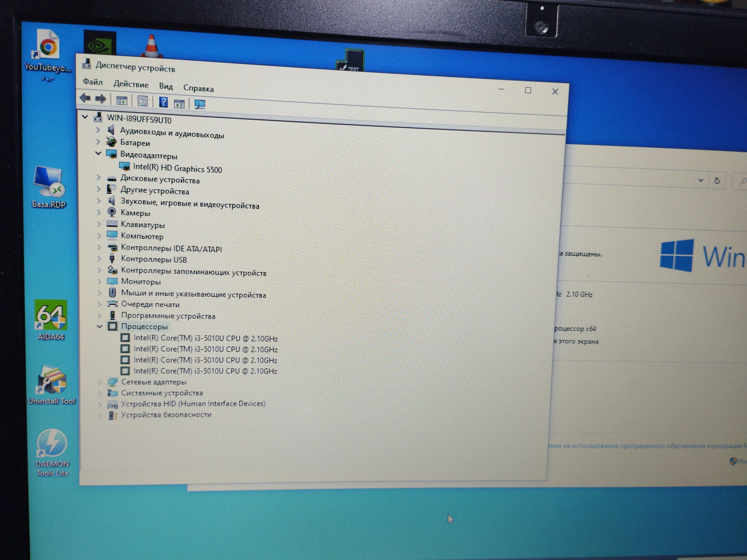Open the Вид menu
The image size is (747, 560).
[x=166, y=86]
